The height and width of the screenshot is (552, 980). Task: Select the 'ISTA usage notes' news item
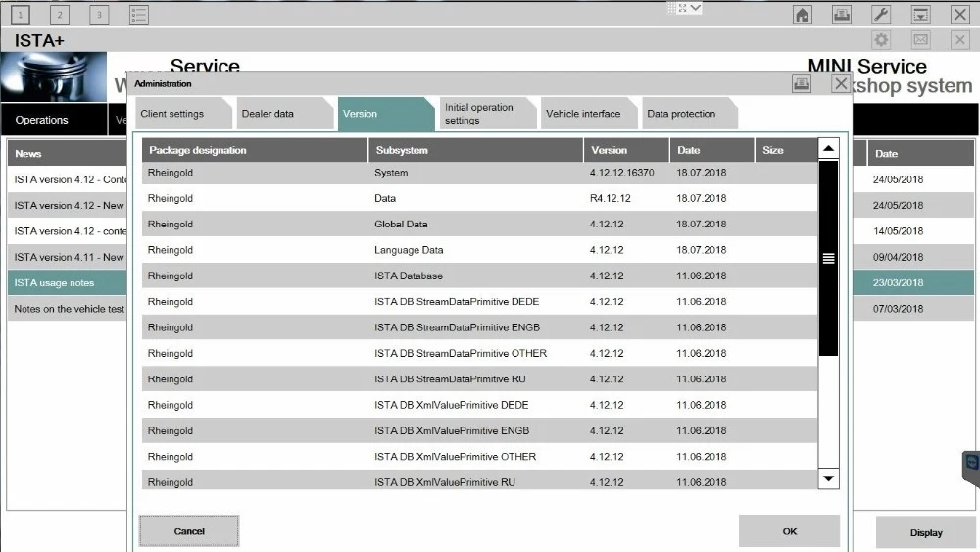click(67, 282)
